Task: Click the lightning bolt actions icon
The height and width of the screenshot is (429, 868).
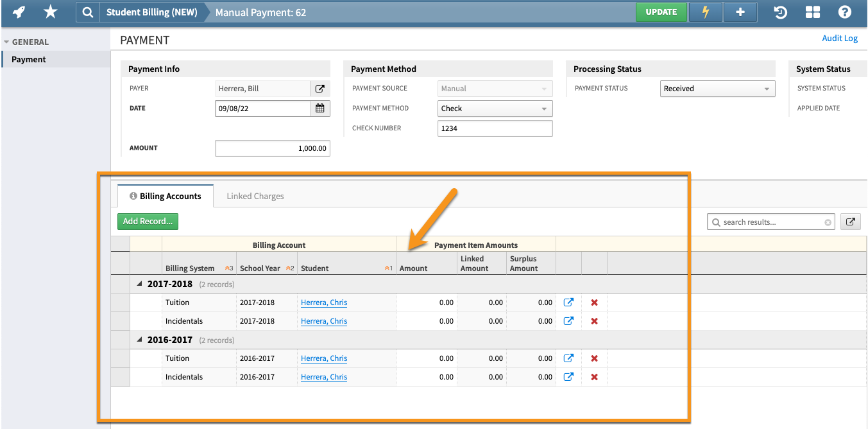Action: point(705,12)
